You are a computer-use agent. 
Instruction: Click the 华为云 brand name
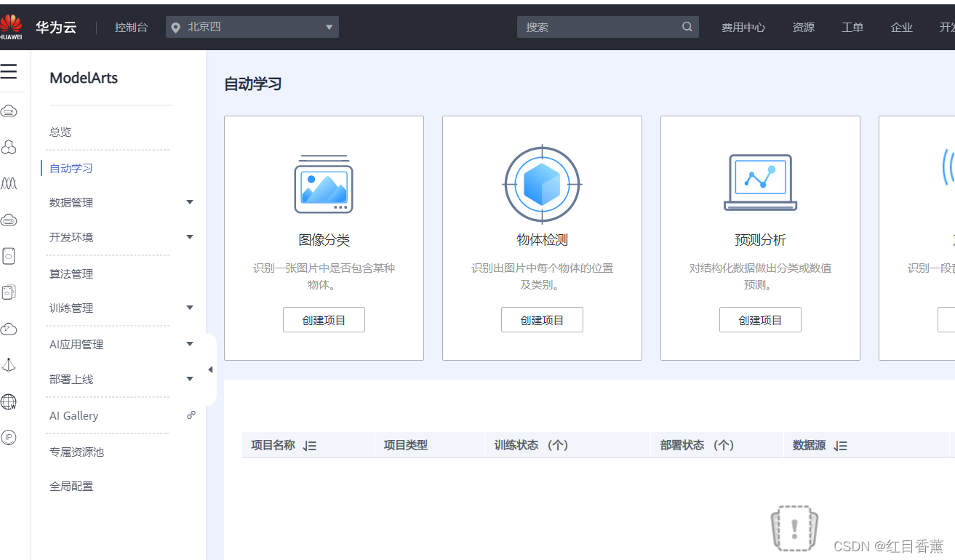pyautogui.click(x=56, y=28)
